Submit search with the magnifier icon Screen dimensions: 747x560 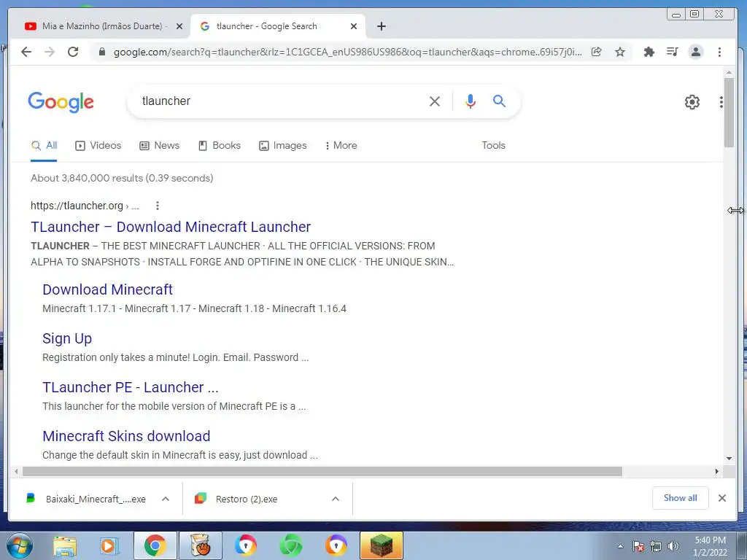[x=499, y=101]
